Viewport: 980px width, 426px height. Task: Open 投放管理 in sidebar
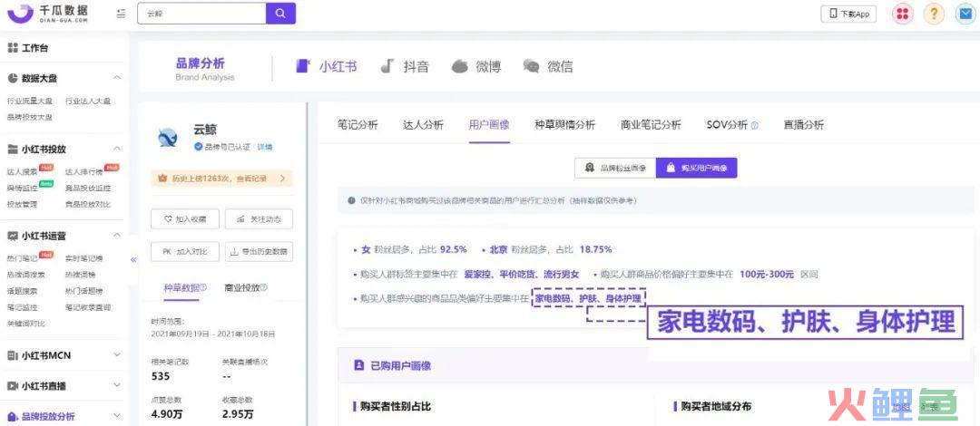(23, 204)
